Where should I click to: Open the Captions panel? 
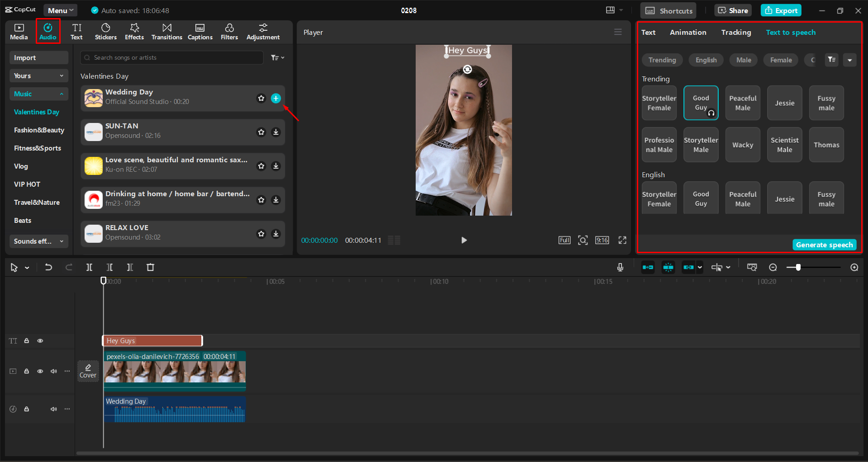200,31
